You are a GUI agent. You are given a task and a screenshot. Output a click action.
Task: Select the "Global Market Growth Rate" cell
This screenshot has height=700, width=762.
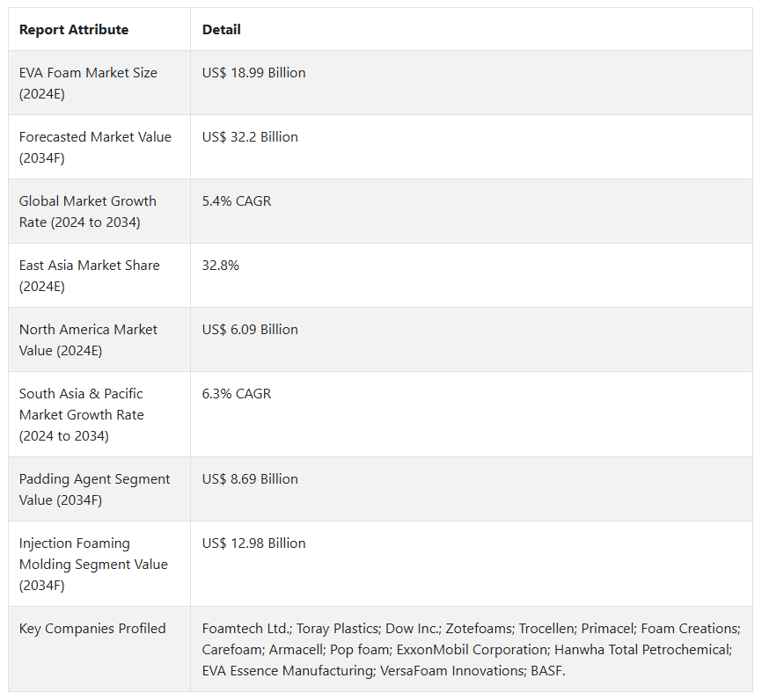pyautogui.click(x=88, y=211)
